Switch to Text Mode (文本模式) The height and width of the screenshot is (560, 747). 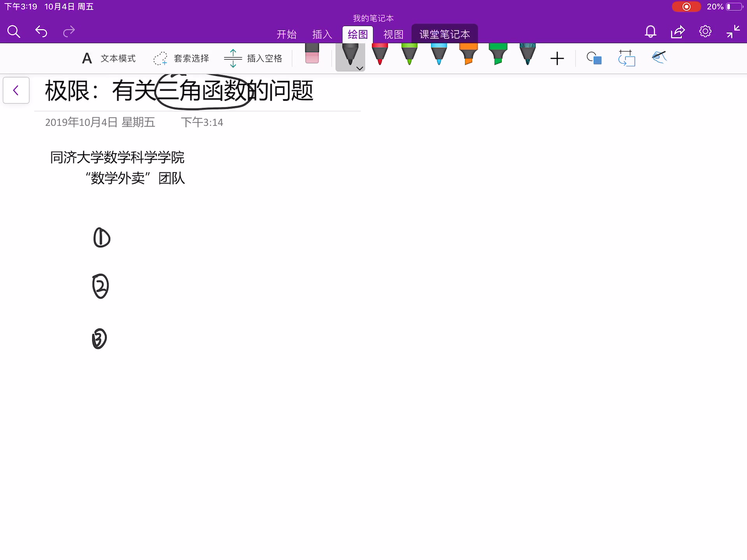coord(109,58)
